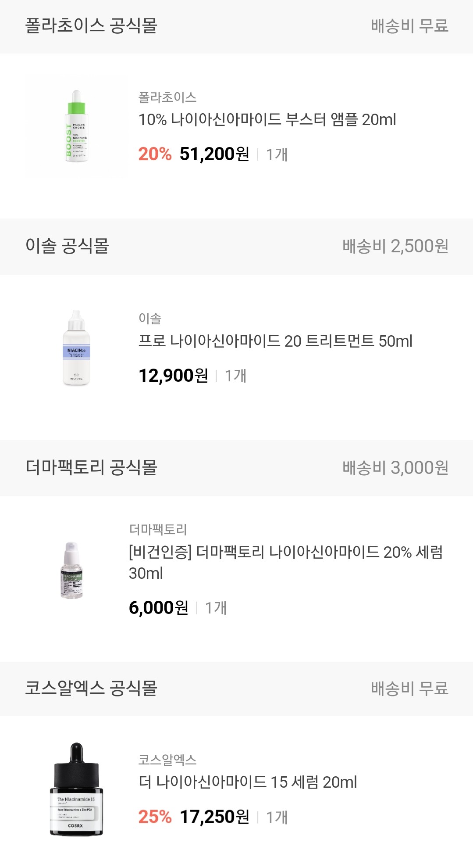Tap the 이솔 brand label above product
Screen dimensions: 473x868
pos(150,318)
